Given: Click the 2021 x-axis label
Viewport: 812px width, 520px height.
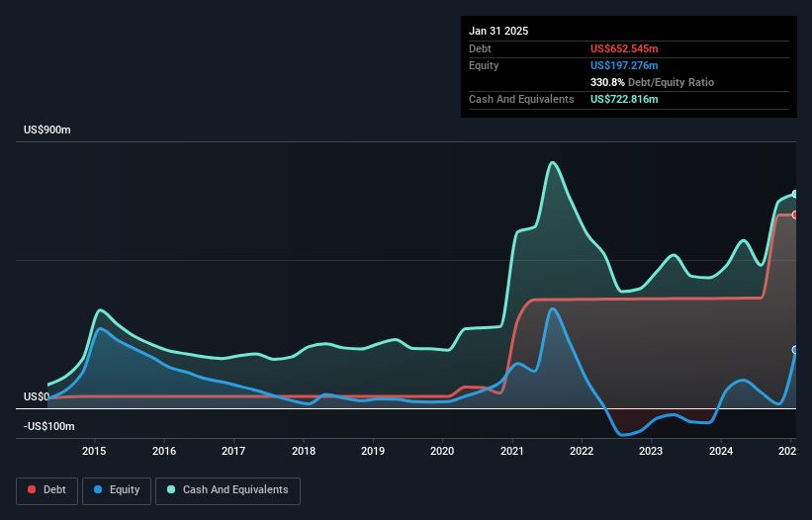Looking at the screenshot, I should (x=512, y=451).
